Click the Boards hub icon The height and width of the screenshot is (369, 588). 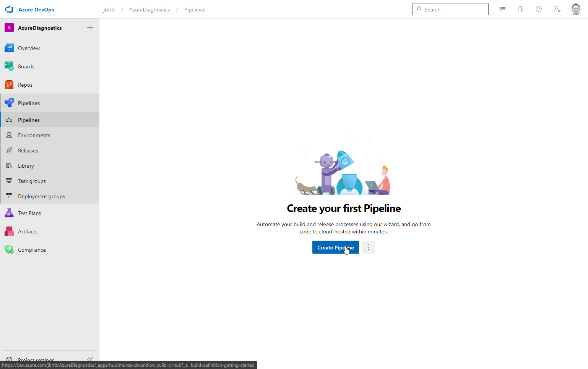pyautogui.click(x=9, y=66)
